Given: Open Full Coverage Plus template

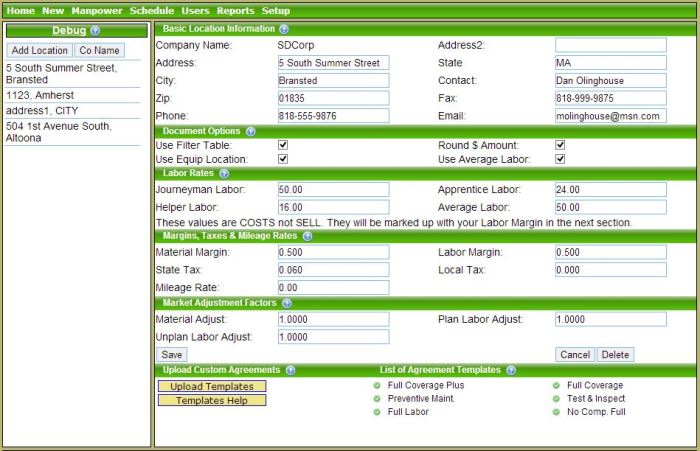Looking at the screenshot, I should pos(426,385).
